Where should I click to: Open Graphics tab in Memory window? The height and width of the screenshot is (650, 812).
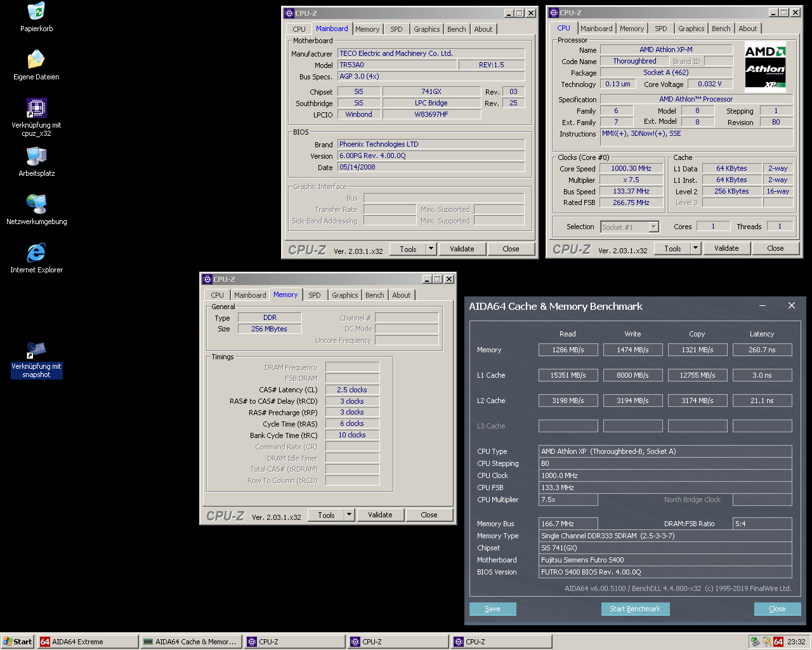(344, 295)
